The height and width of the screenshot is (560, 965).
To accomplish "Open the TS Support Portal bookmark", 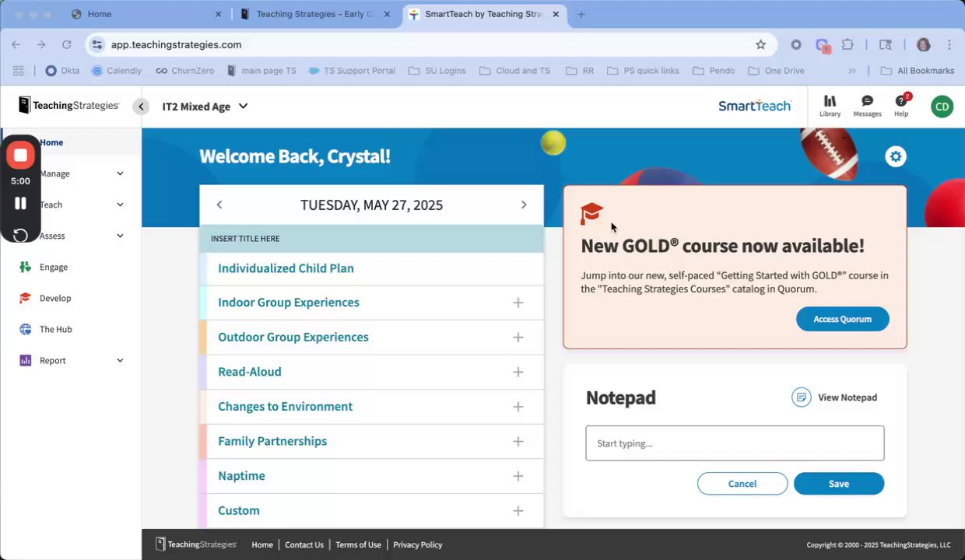I will click(x=352, y=71).
